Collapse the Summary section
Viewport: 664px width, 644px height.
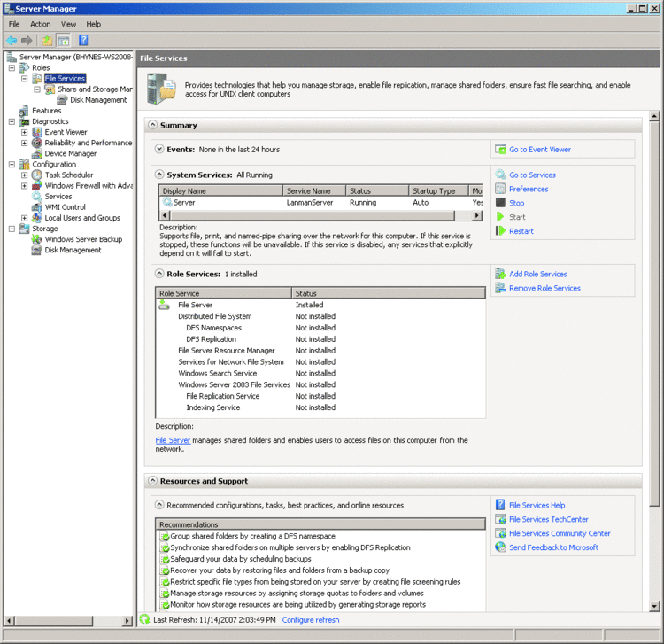[152, 126]
